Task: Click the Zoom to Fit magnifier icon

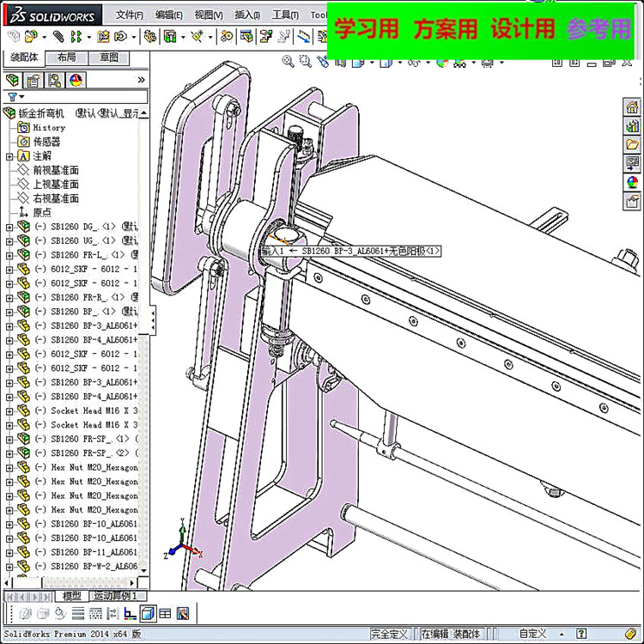Action: coord(289,62)
